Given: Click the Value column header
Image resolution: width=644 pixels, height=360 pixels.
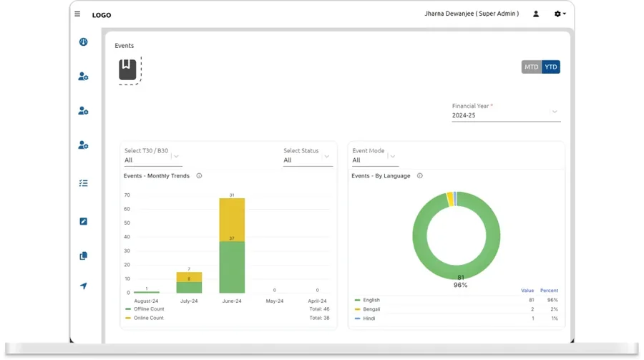Looking at the screenshot, I should (x=527, y=291).
